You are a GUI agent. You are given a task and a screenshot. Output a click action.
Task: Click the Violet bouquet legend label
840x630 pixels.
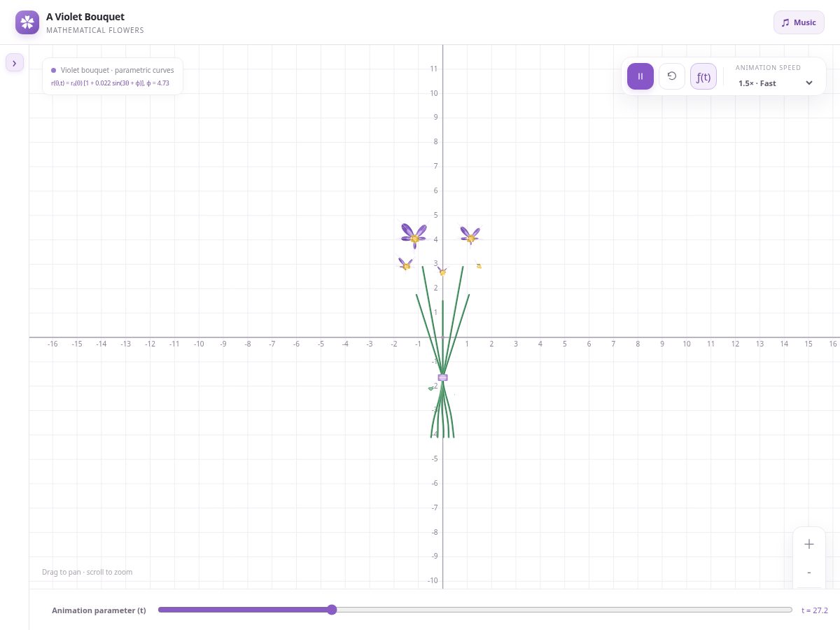pos(118,70)
